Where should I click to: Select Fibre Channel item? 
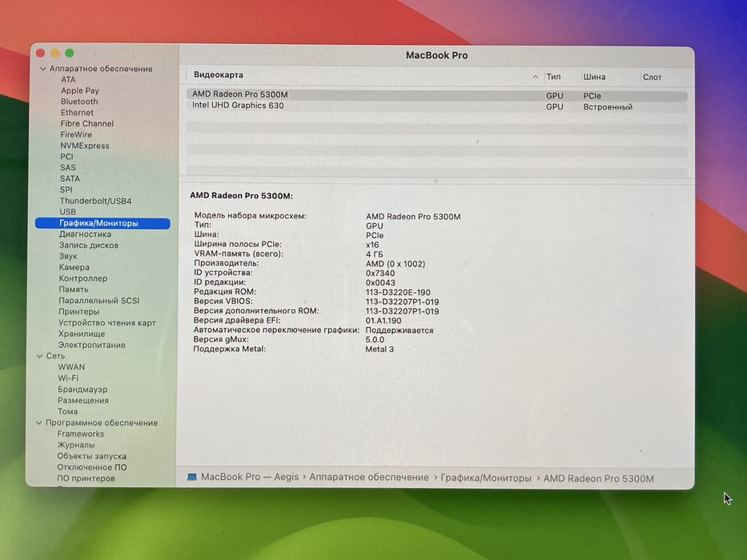[x=86, y=123]
